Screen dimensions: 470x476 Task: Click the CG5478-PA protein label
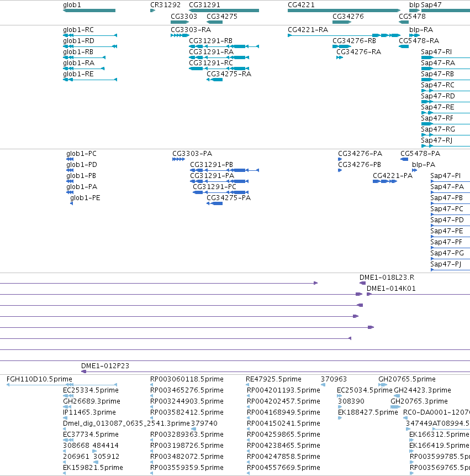click(420, 154)
